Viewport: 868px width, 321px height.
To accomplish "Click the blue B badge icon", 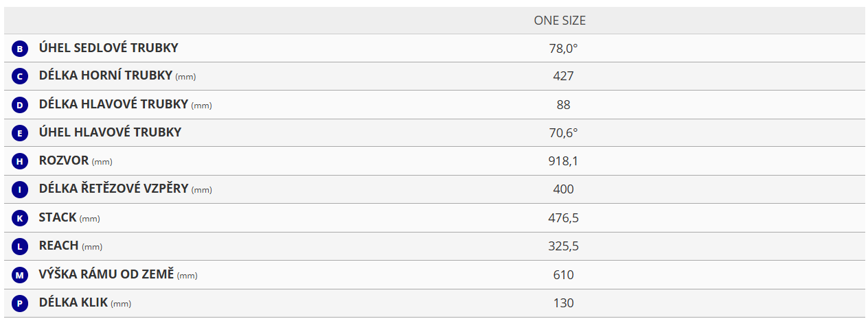I will point(20,49).
